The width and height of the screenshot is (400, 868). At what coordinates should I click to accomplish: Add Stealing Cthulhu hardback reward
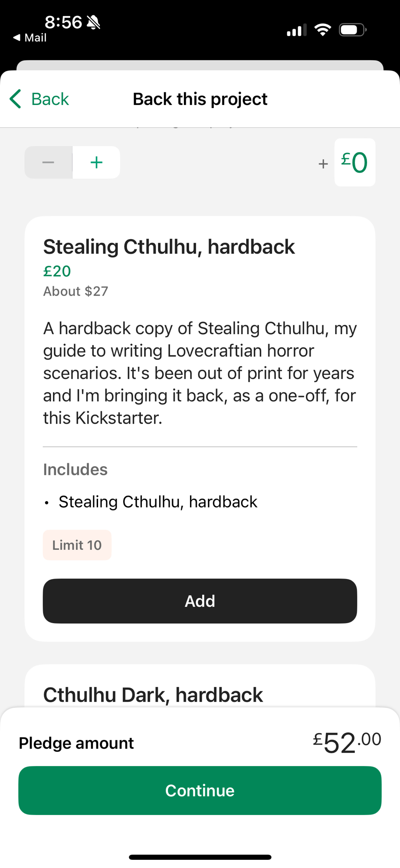point(200,601)
